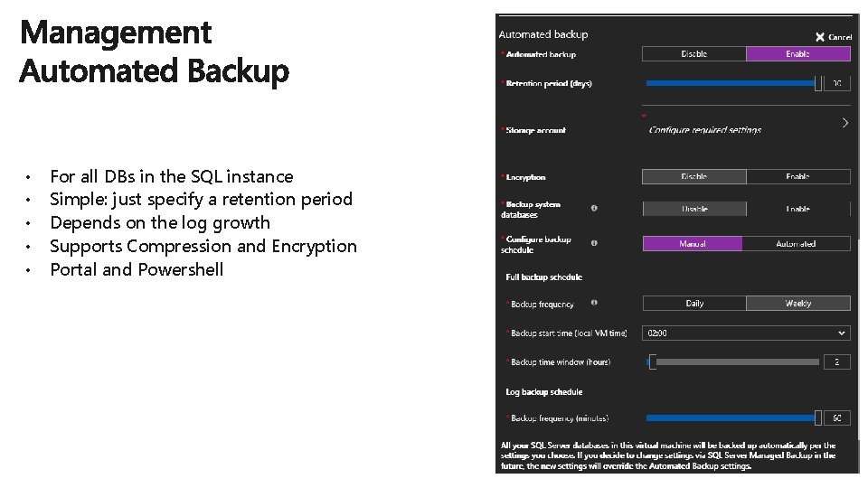Click the info icon next to Configure backup schedule

(x=594, y=242)
